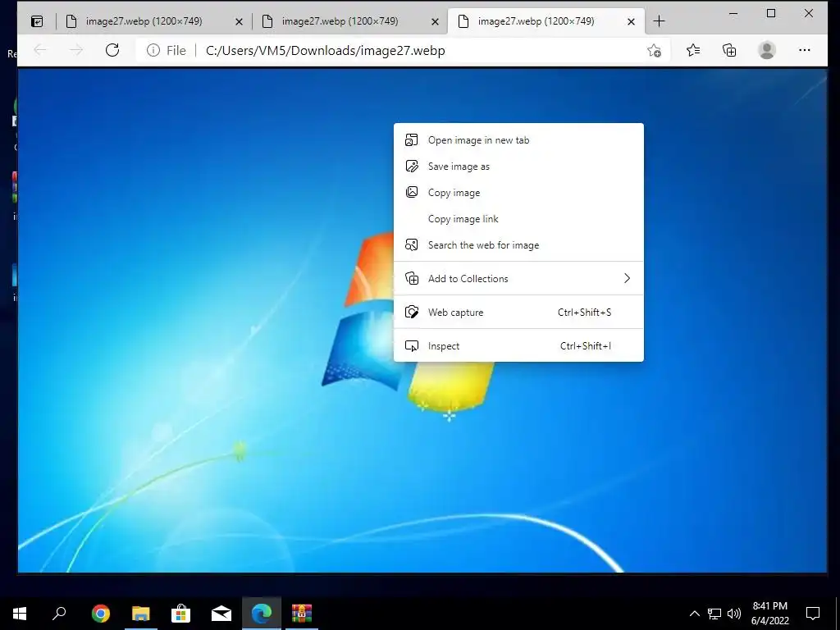840x630 pixels.
Task: Close the second image27.webp tab
Action: coord(435,22)
